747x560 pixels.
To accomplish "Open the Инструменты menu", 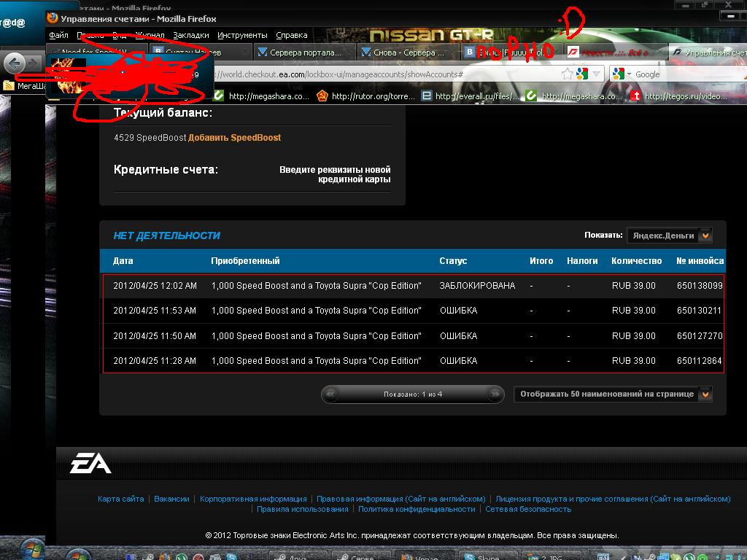I will coord(242,35).
